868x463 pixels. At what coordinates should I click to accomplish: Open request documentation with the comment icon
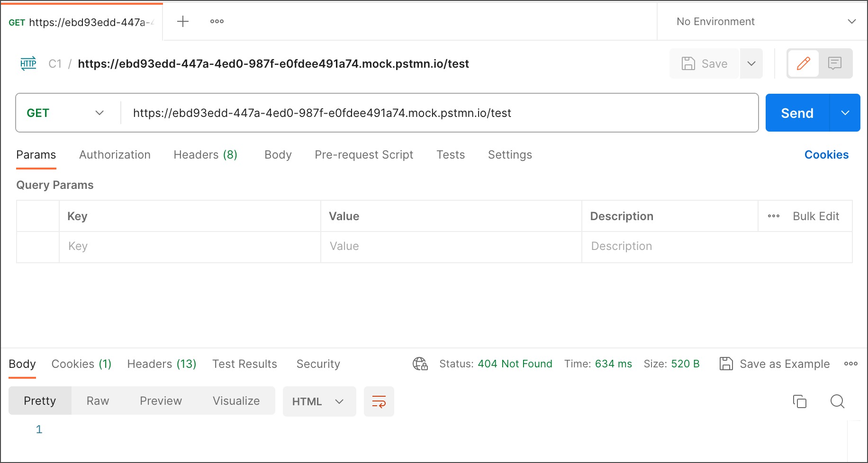[x=834, y=63]
